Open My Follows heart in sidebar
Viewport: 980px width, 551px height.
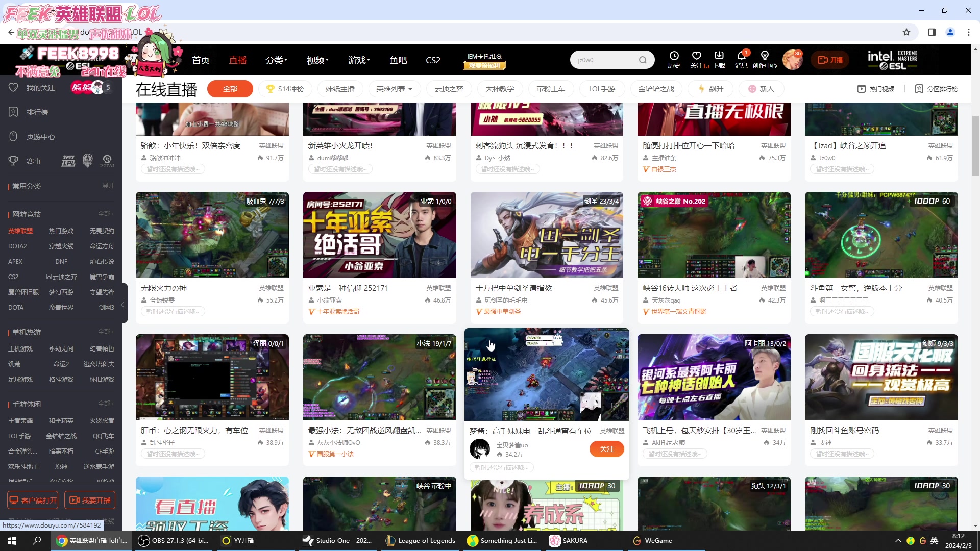(13, 88)
